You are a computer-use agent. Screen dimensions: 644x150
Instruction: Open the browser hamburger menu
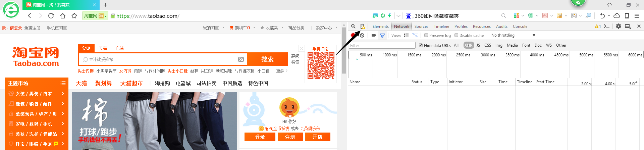(637, 16)
